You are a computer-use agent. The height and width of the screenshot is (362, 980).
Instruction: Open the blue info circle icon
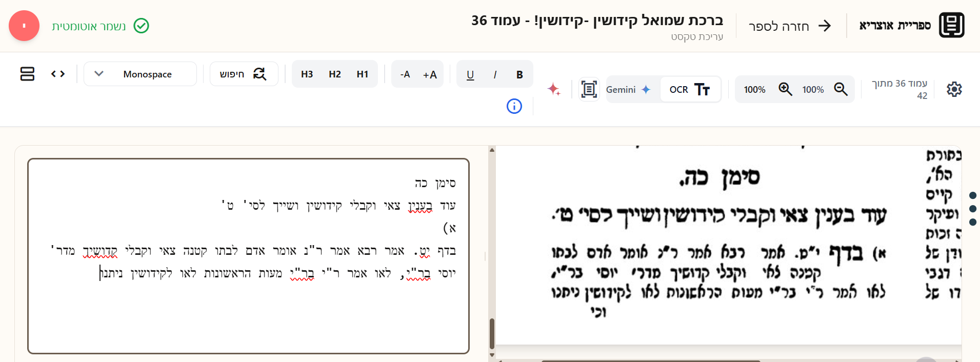tap(514, 106)
